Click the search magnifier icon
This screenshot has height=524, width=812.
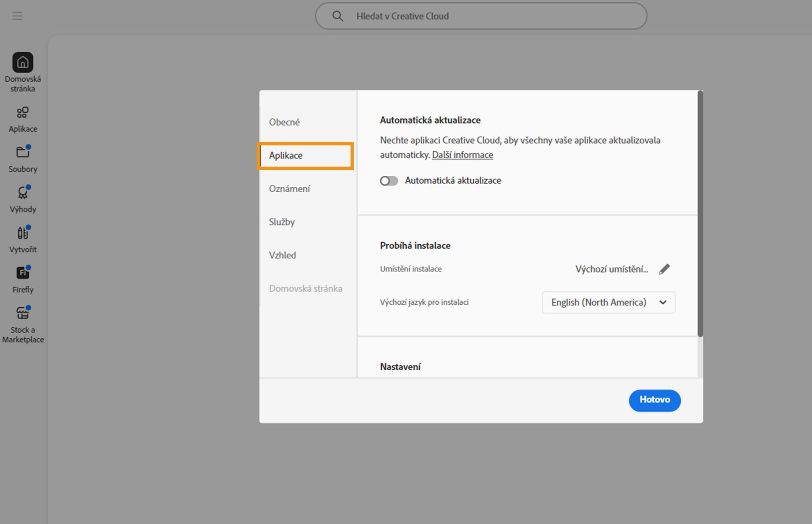(x=337, y=16)
